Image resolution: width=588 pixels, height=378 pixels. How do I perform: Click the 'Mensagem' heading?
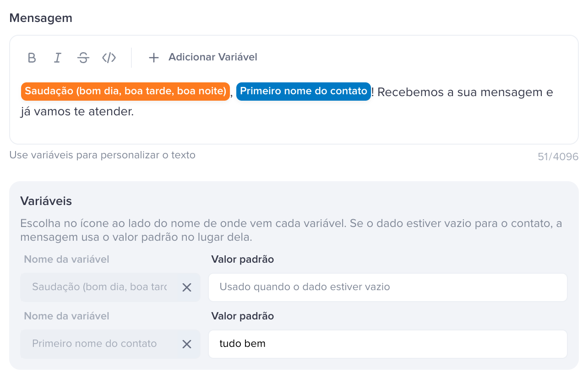tap(41, 18)
